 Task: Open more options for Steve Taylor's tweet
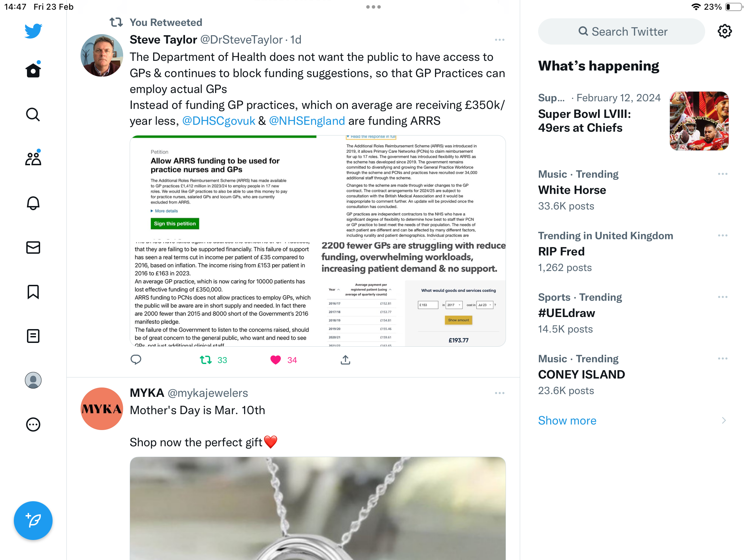(499, 40)
